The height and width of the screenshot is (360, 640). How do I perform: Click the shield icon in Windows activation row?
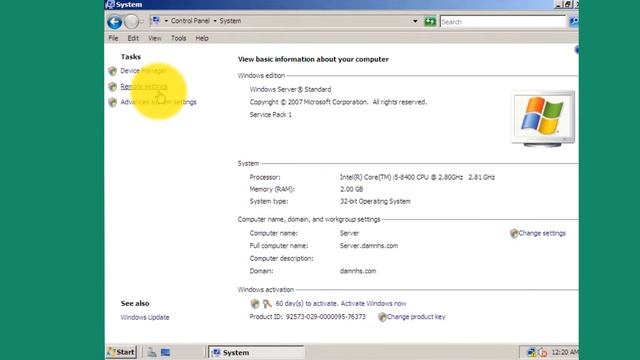coord(255,304)
